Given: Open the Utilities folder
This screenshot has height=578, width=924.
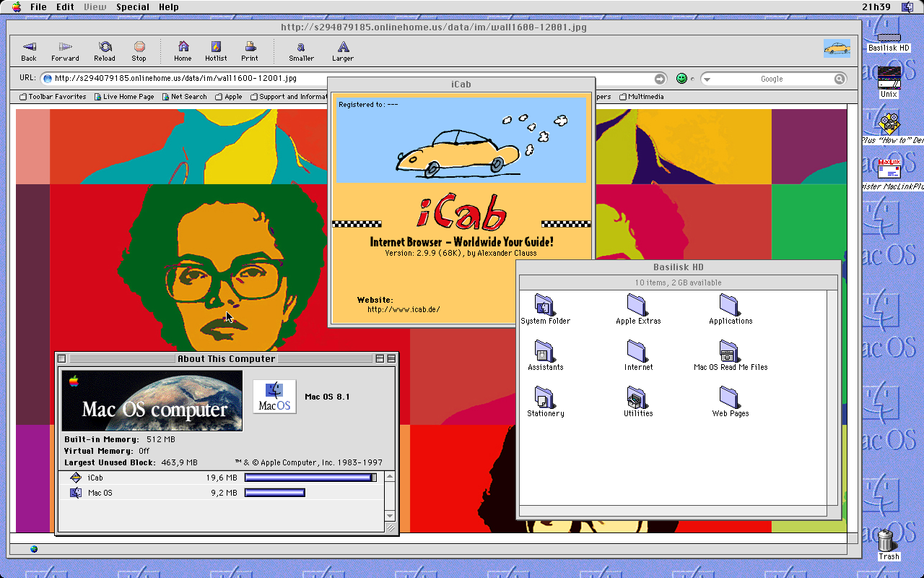Looking at the screenshot, I should pos(638,402).
